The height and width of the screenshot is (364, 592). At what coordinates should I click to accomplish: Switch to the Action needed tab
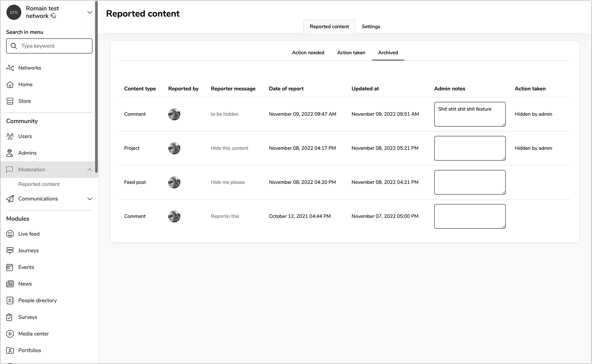308,52
